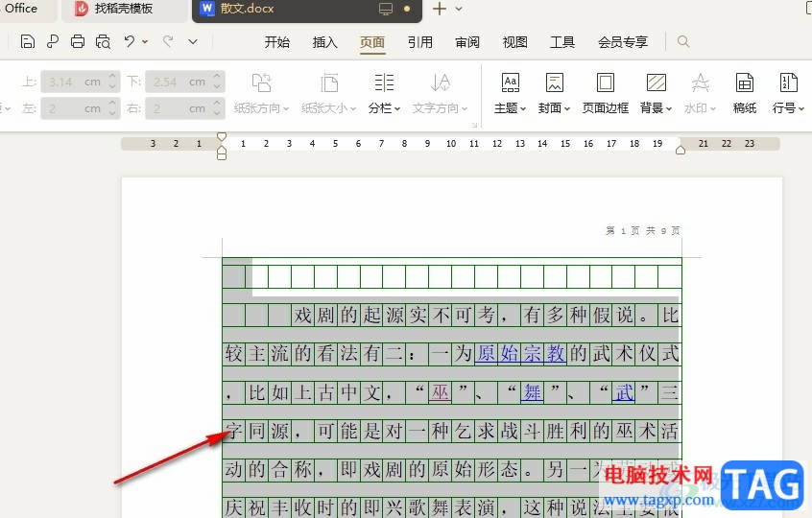Screen dimensions: 812x518
Task: Click the first empty grid cell in document
Action: click(x=233, y=277)
